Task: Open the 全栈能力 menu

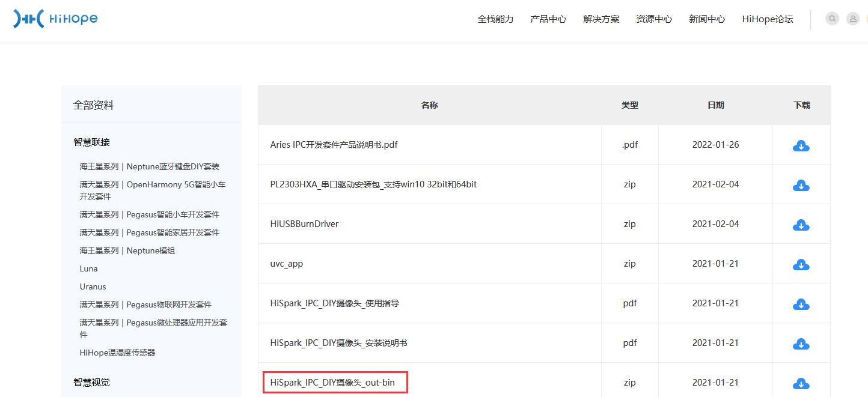Action: tap(495, 19)
